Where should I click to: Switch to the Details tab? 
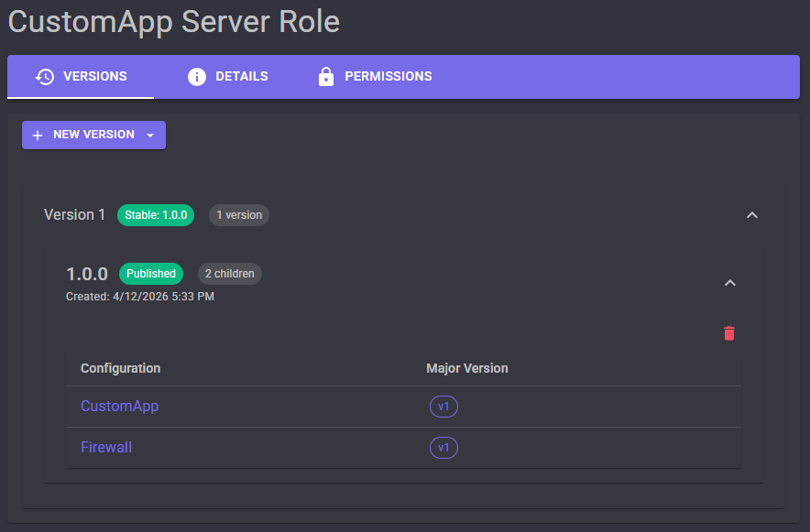227,77
